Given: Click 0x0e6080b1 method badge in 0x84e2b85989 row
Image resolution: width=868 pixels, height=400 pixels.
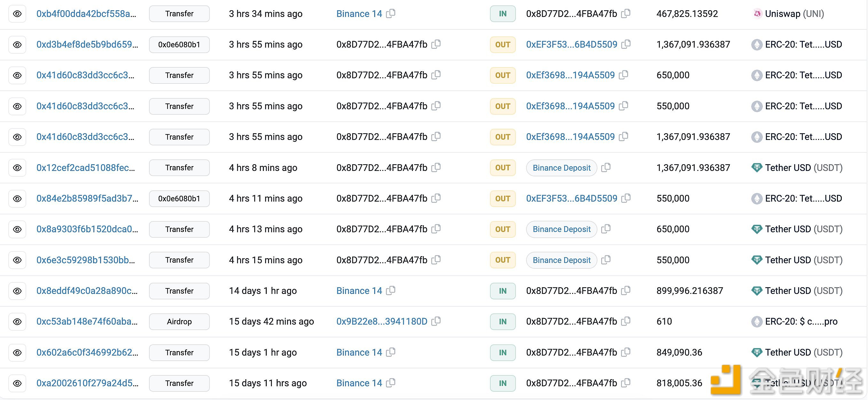Looking at the screenshot, I should [x=179, y=199].
